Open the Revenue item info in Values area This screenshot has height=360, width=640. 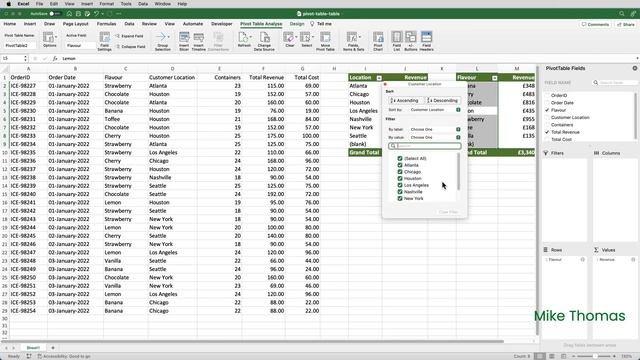633,260
